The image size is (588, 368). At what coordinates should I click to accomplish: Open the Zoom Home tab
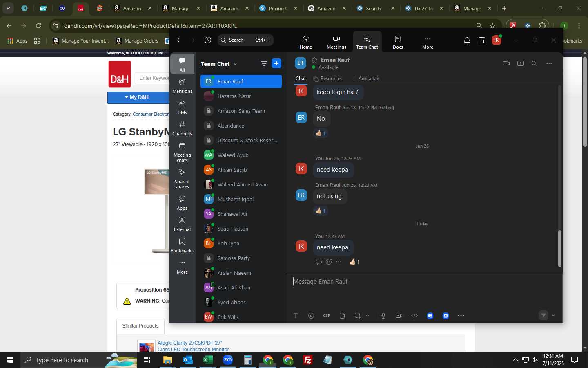305,42
